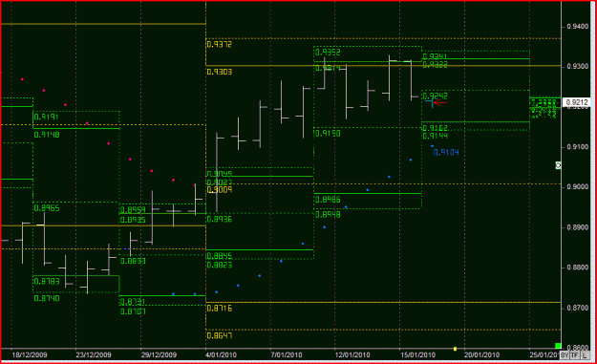Click the 29/12/2009 date on the time axis

159,354
